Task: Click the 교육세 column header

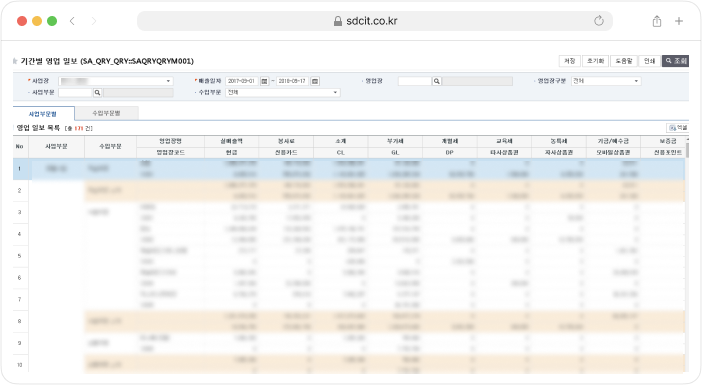Action: click(504, 141)
